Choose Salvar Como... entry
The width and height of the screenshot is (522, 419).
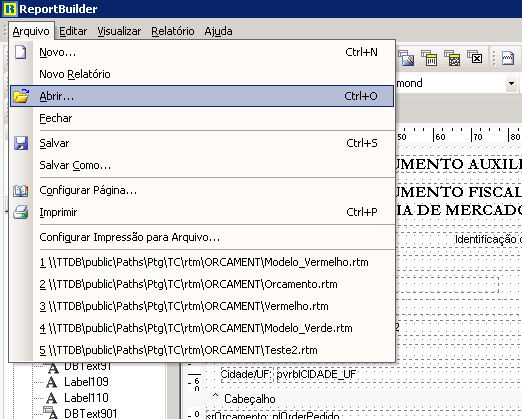[x=202, y=165]
